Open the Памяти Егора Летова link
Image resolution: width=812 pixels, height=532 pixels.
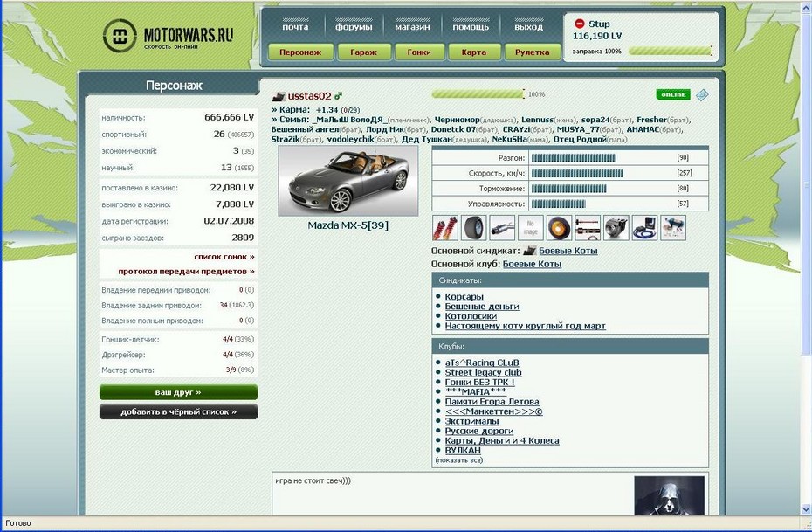click(x=492, y=402)
